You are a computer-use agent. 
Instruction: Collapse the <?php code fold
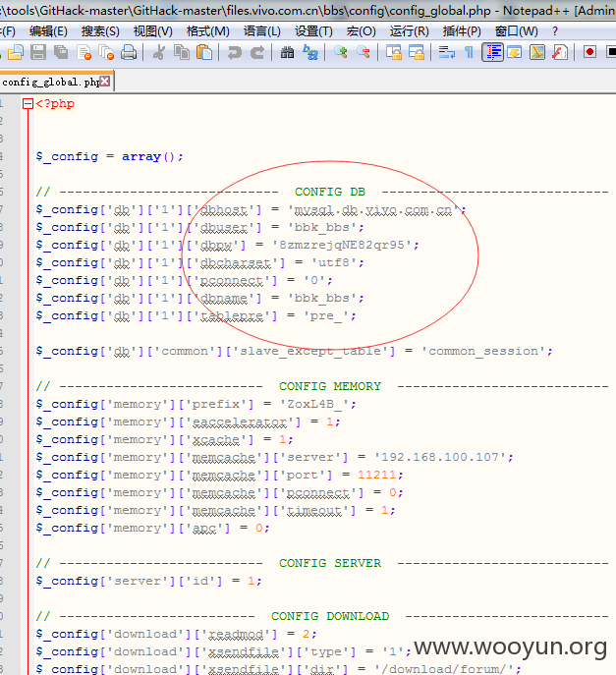click(28, 104)
